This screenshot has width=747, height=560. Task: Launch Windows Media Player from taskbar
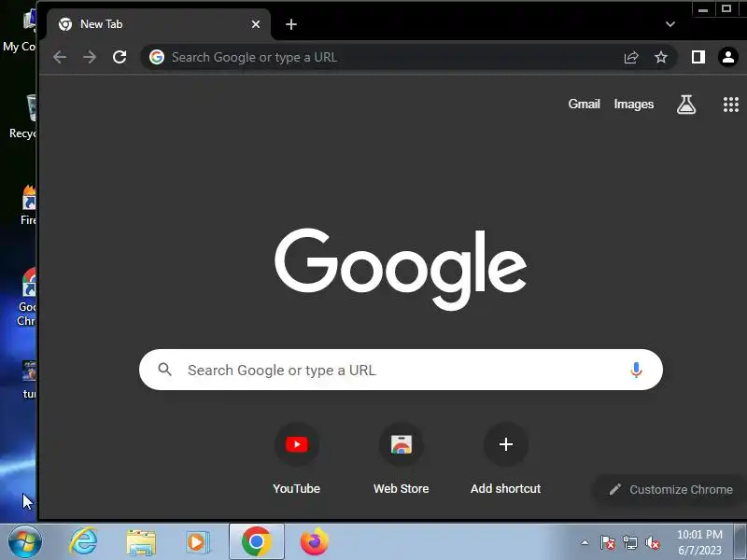[197, 542]
